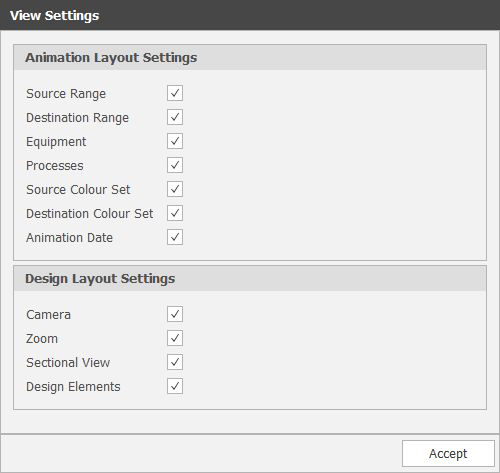This screenshot has height=473, width=500.
Task: Click the Destination Colour Set label
Action: [x=90, y=213]
